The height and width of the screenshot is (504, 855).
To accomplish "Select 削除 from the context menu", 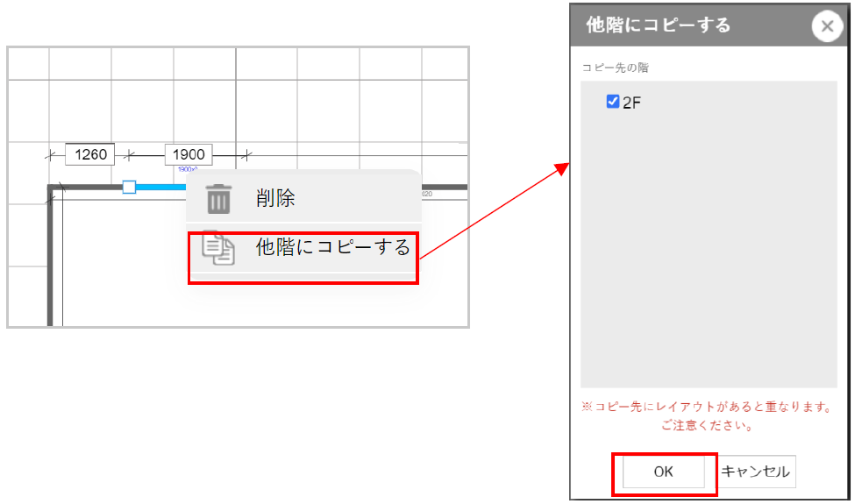I will [275, 198].
